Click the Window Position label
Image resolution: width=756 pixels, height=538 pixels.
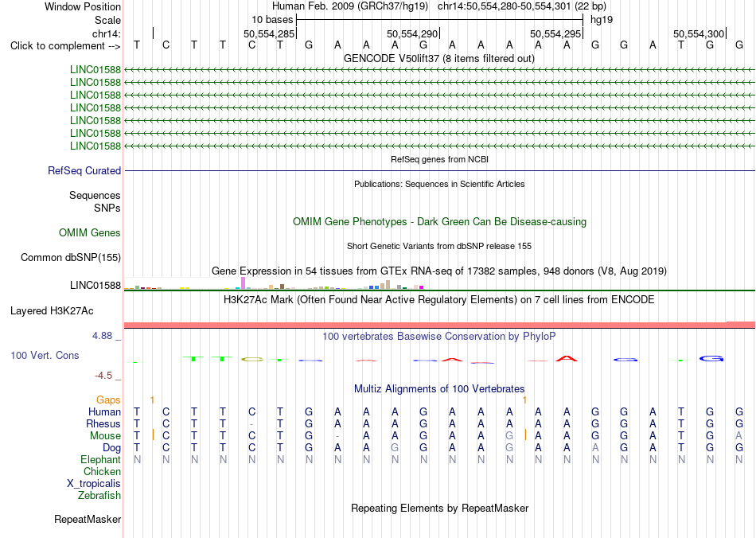coord(83,6)
